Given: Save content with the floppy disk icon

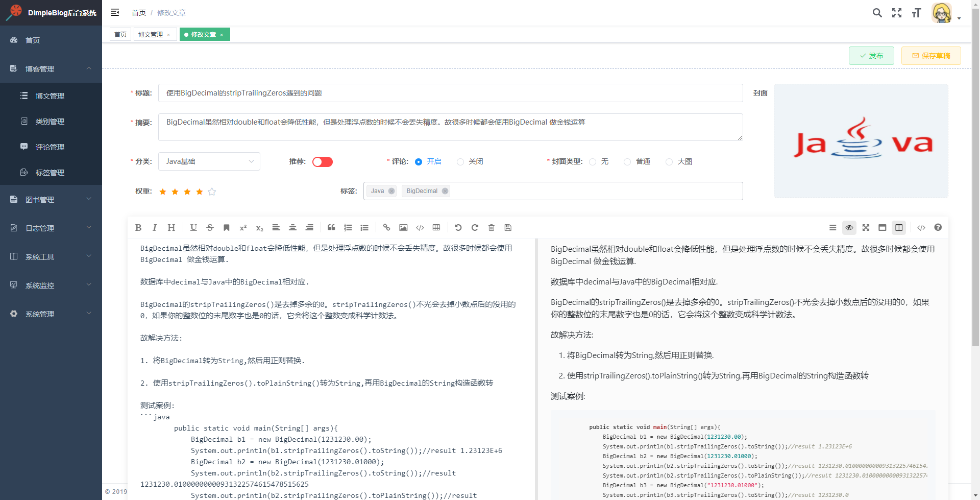Looking at the screenshot, I should tap(508, 228).
